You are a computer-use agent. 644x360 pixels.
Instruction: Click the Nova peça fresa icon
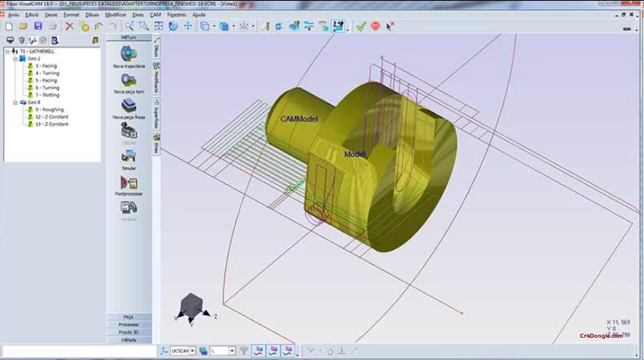pyautogui.click(x=129, y=106)
